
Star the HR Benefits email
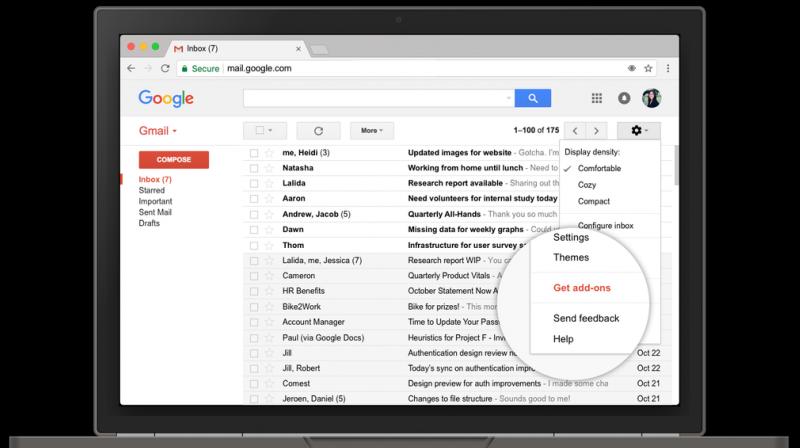point(269,291)
